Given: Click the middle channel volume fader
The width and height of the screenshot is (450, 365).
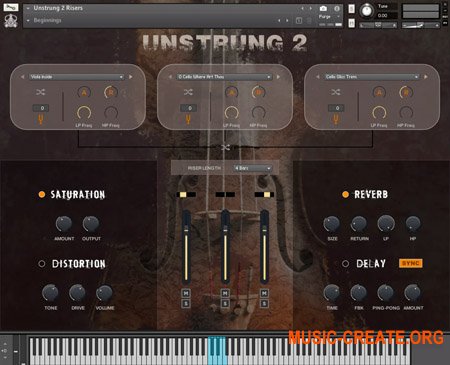Looking at the screenshot, I should click(225, 247).
